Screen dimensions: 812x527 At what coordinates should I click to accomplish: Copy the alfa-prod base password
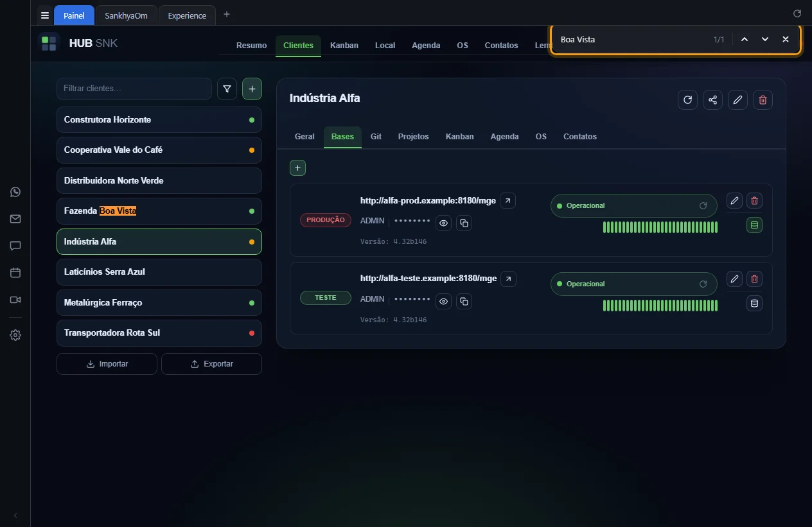464,223
